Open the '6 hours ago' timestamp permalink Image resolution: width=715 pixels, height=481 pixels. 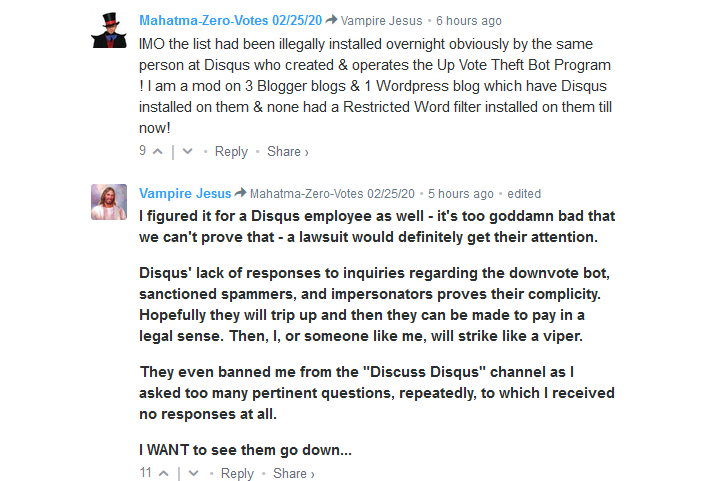pos(469,21)
